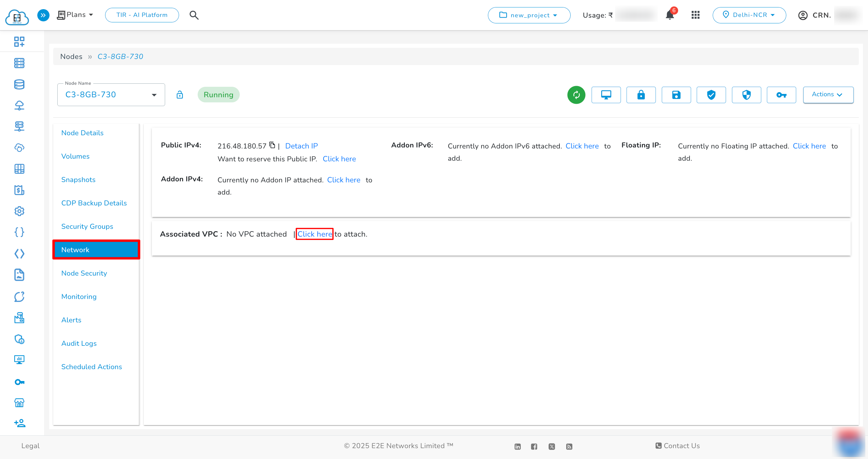Copy the public IPv4 address icon
The image size is (868, 459).
(x=272, y=145)
